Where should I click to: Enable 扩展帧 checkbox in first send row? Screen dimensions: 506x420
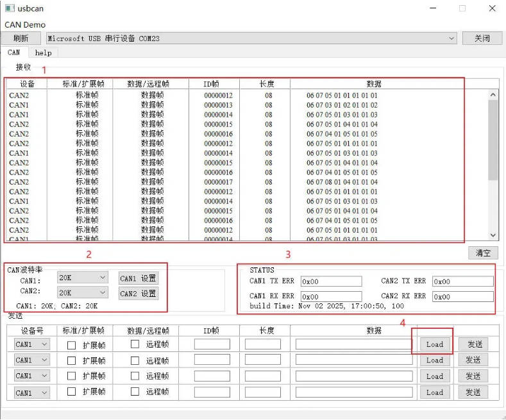tap(71, 345)
